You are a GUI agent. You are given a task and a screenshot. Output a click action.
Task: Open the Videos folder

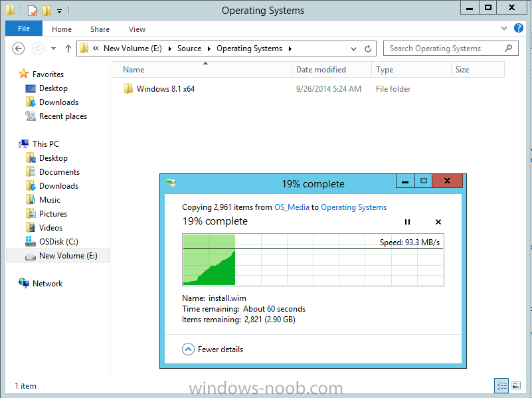(51, 227)
